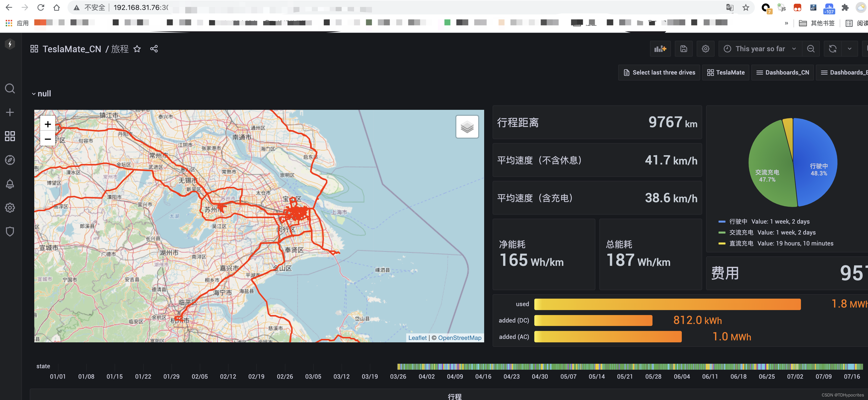The width and height of the screenshot is (868, 400).
Task: Refresh the dashboard
Action: [832, 49]
